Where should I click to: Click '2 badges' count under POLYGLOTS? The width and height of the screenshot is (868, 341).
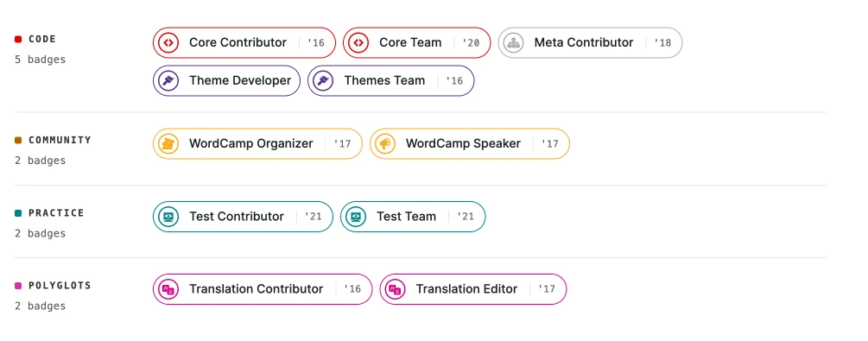40,306
